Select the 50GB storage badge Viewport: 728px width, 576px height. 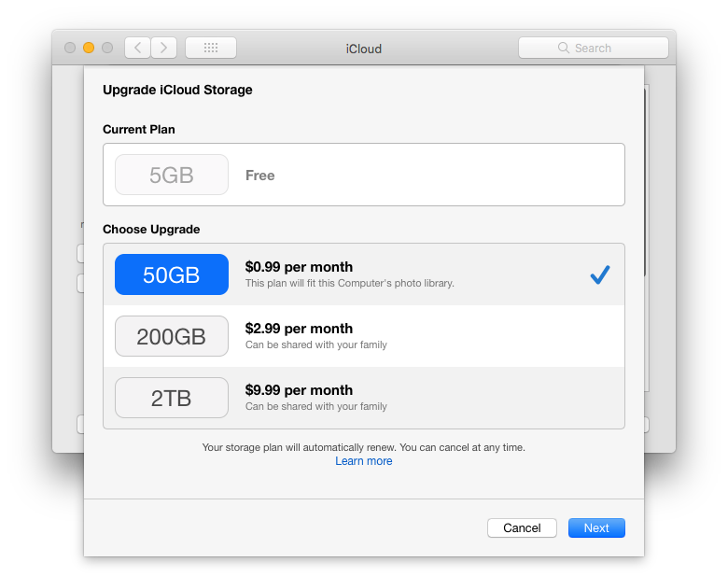tap(172, 274)
